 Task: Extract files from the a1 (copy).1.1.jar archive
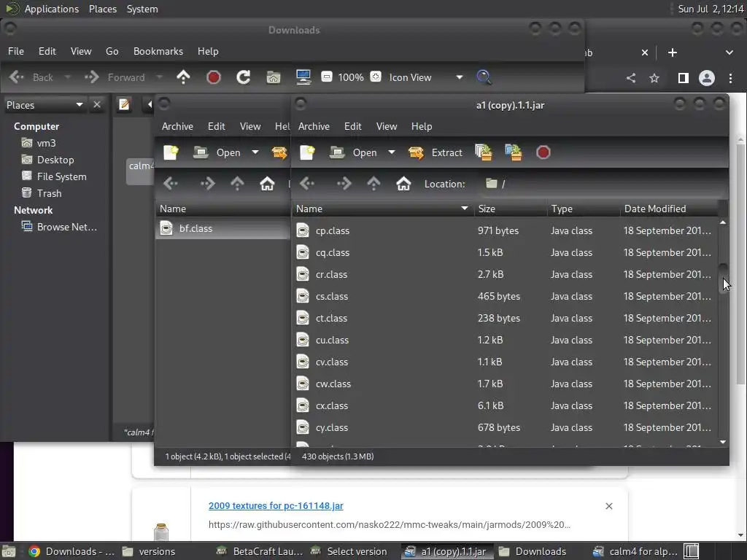click(436, 152)
